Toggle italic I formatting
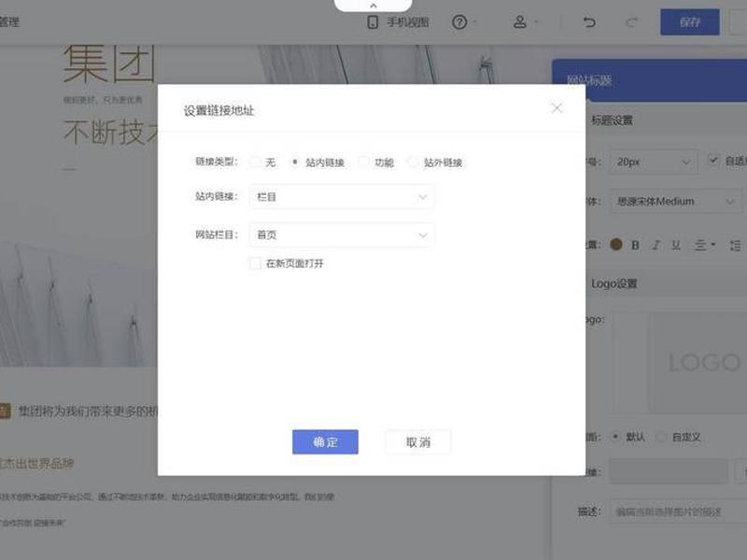The image size is (747, 560). (x=656, y=245)
